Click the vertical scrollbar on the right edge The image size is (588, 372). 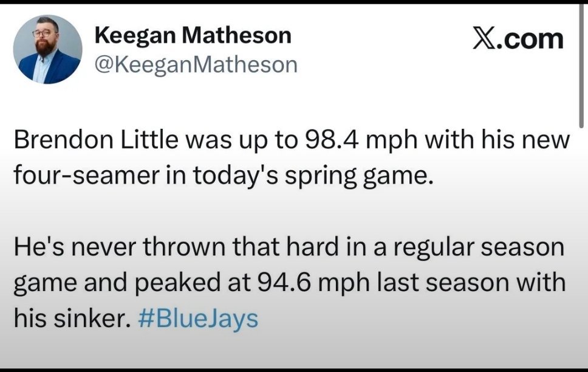[581, 61]
